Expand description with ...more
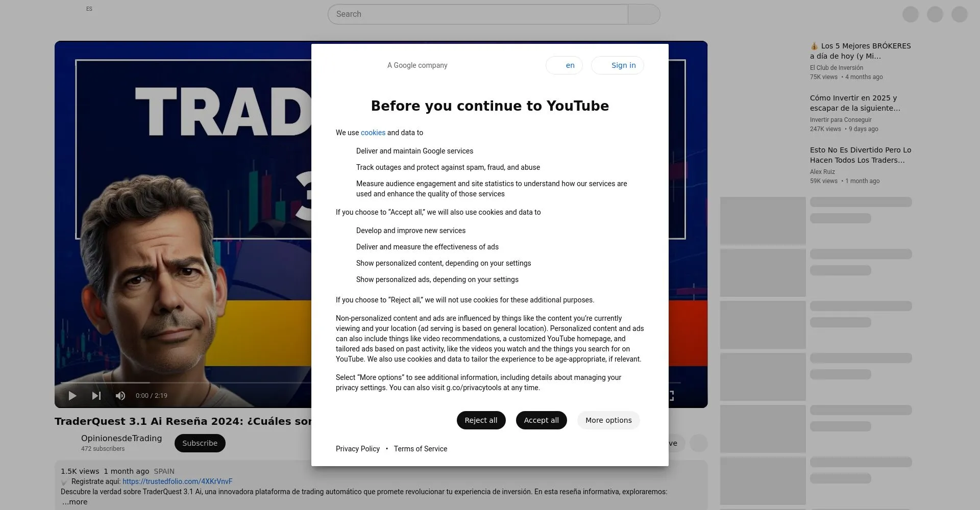 pyautogui.click(x=75, y=502)
